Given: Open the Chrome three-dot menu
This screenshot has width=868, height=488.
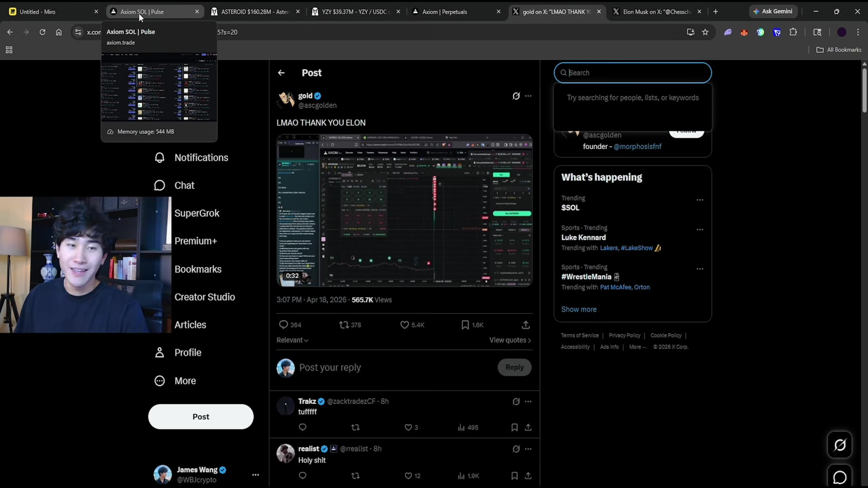Looking at the screenshot, I should coord(858,32).
